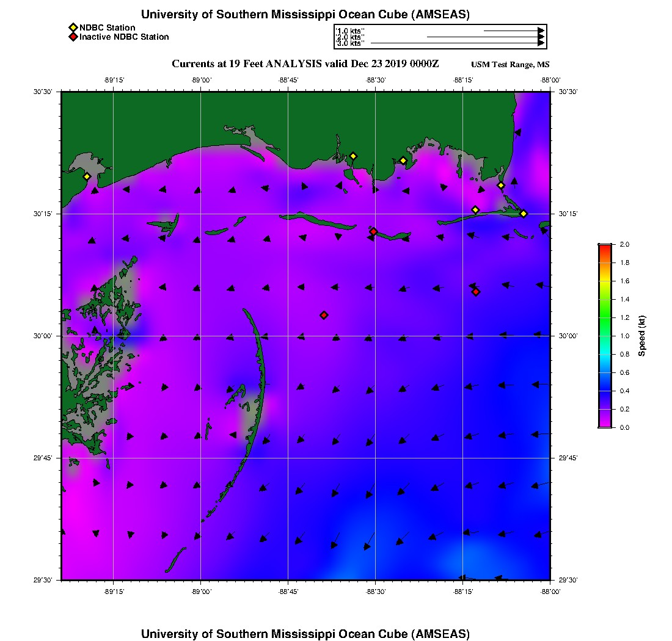Click the '2.0 kts' scale label
This screenshot has height=641, width=672.
[x=350, y=37]
